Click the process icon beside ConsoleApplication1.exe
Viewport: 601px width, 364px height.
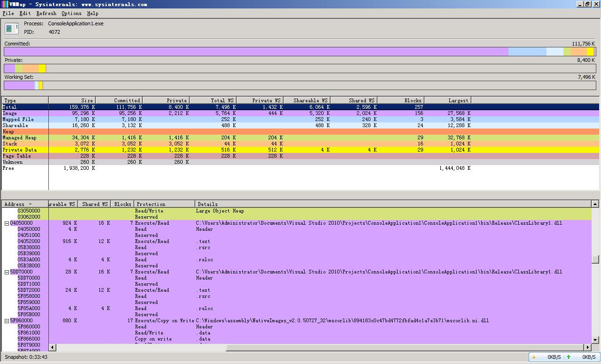click(12, 28)
